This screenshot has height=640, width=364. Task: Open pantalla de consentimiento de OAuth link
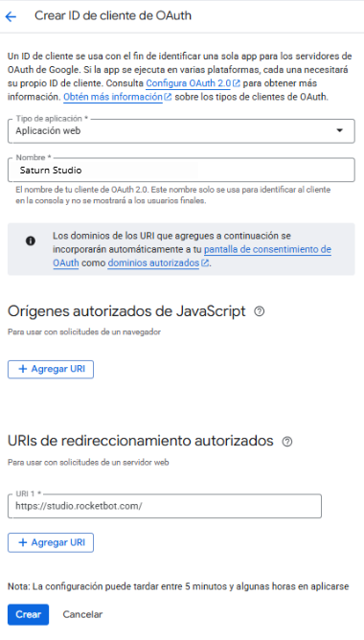click(x=192, y=257)
